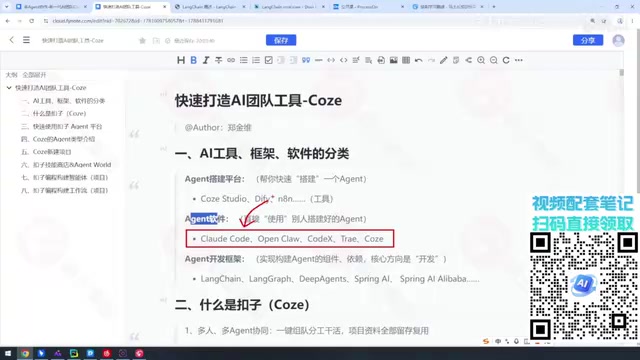This screenshot has height=360, width=640.
Task: Collapse the root outline node 快速打造AI团队工具-Coze
Action: point(9,88)
